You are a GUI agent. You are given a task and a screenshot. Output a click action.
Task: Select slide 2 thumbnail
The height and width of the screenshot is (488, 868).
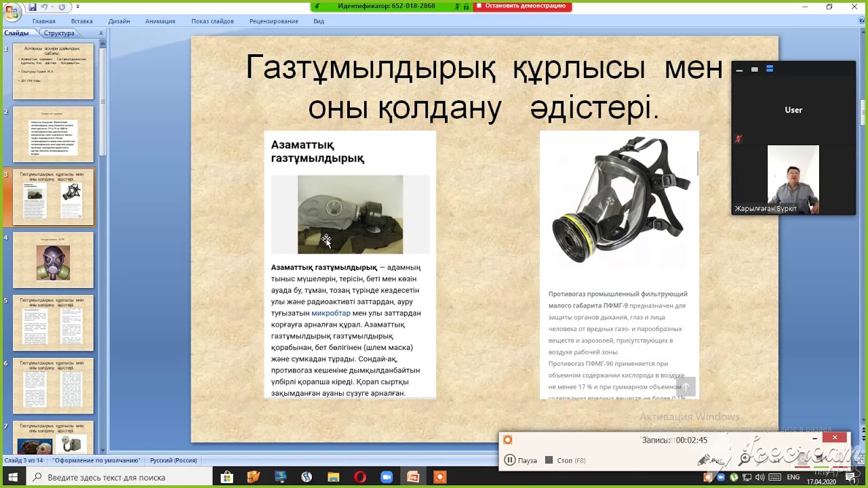point(53,134)
